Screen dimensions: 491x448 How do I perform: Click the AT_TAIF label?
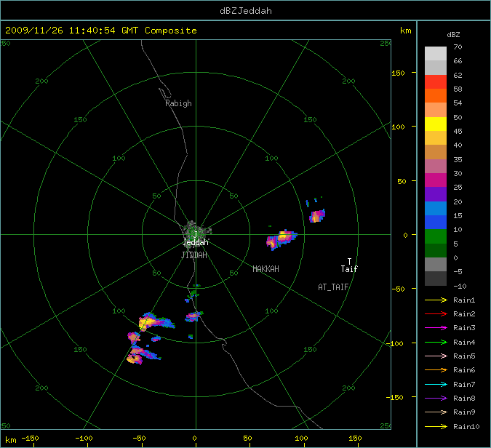coord(333,287)
